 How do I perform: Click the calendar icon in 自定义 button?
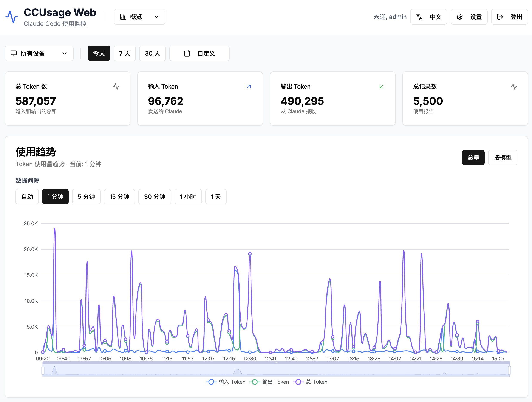[187, 53]
